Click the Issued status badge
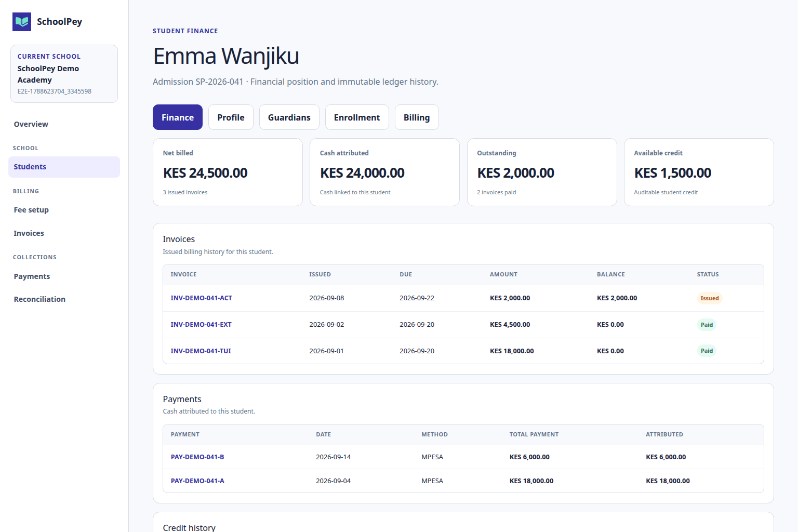798x532 pixels. (x=710, y=298)
